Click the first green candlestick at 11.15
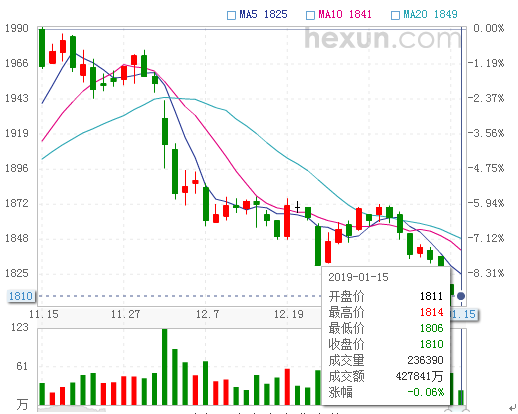 coord(42,48)
